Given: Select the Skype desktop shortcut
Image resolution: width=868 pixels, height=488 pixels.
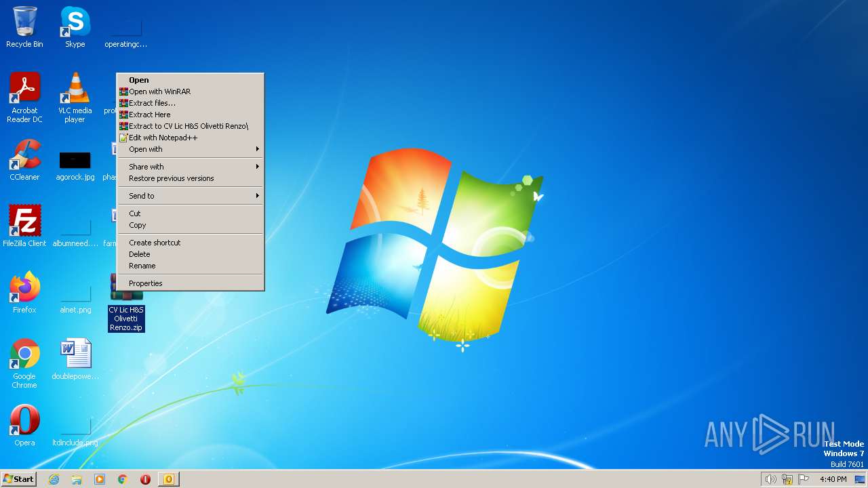Looking at the screenshot, I should coord(75,27).
